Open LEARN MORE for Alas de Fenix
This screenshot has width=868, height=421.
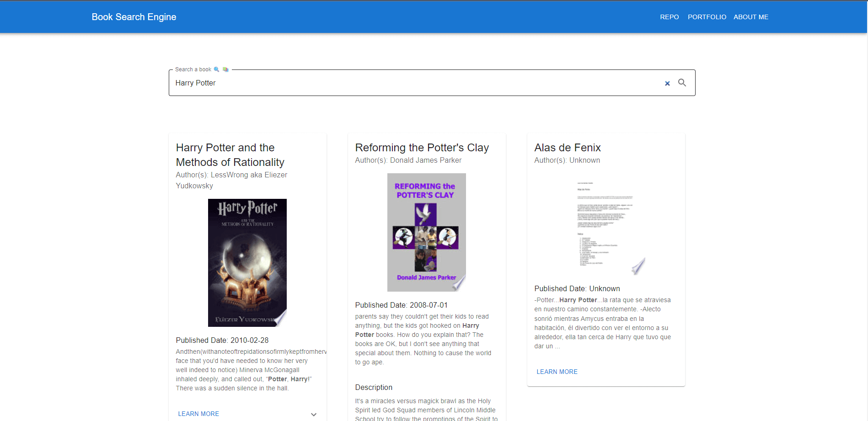[557, 372]
